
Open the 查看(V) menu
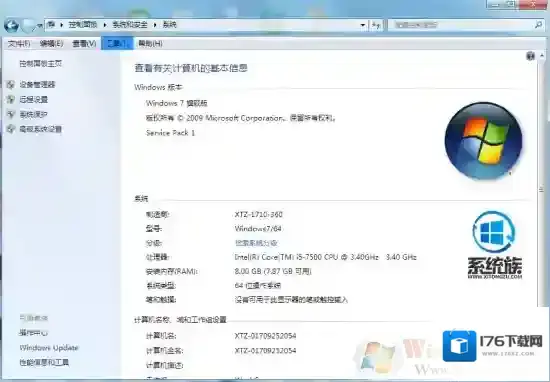tap(84, 43)
